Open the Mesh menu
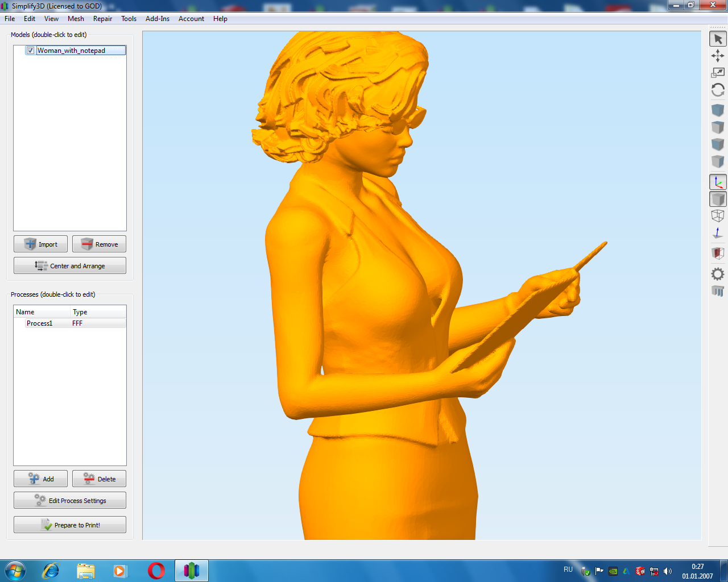Screen dimensions: 728x582 click(x=76, y=19)
